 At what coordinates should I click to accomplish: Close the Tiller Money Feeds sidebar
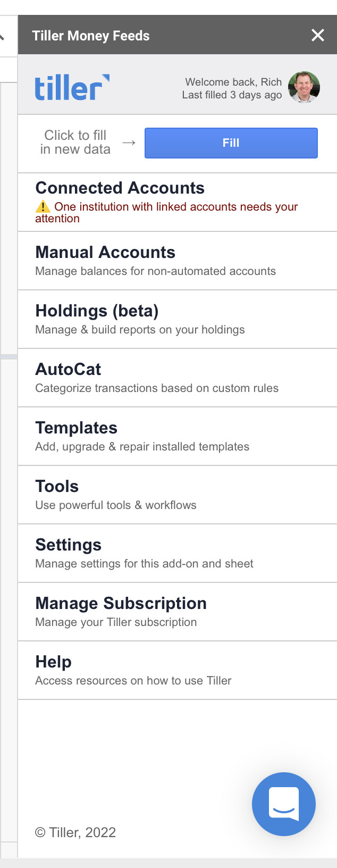318,36
